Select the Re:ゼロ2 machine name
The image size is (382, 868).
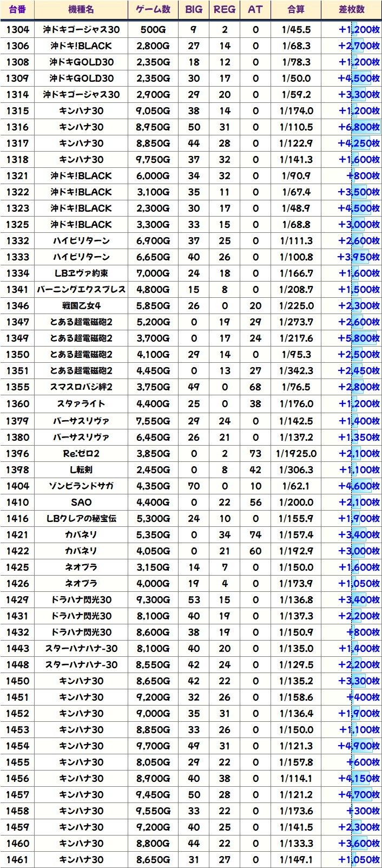tap(81, 454)
